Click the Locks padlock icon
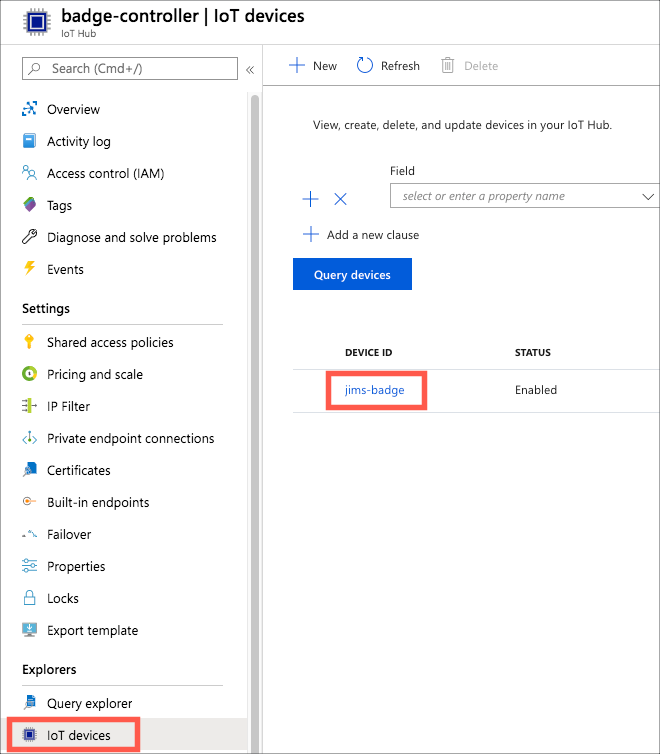The height and width of the screenshot is (754, 660). click(x=29, y=598)
